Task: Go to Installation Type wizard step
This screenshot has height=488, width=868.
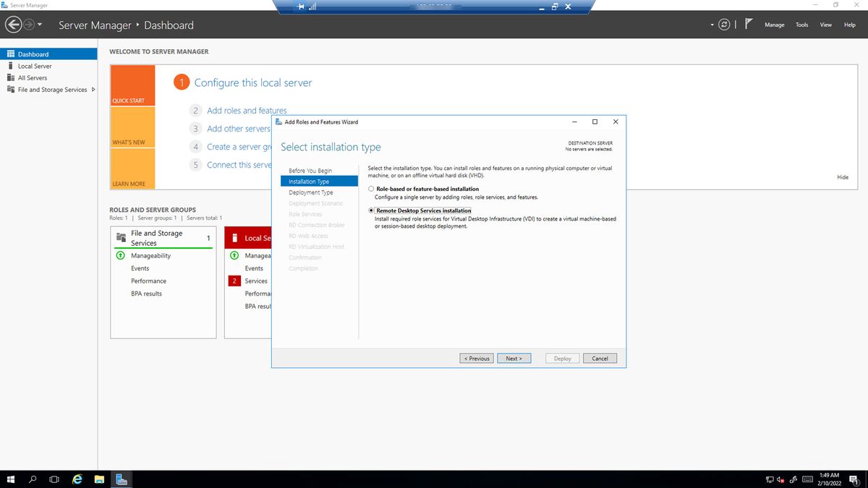Action: (319, 181)
